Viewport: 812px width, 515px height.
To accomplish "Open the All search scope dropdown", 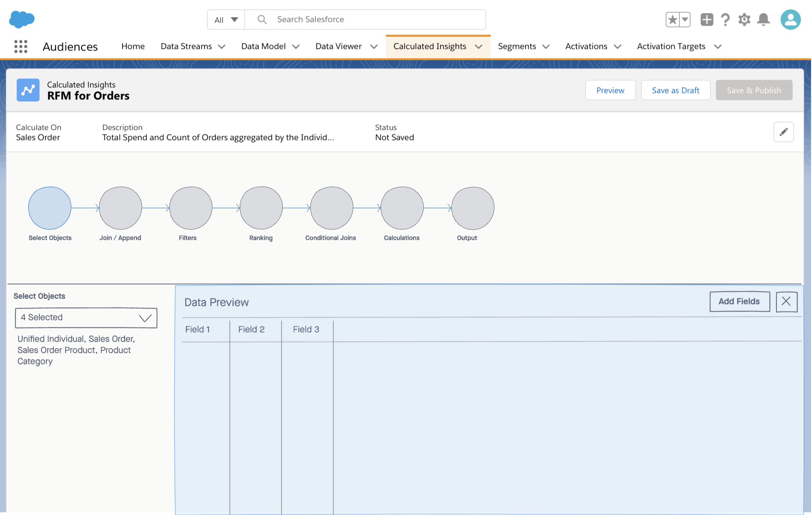I will tap(226, 20).
